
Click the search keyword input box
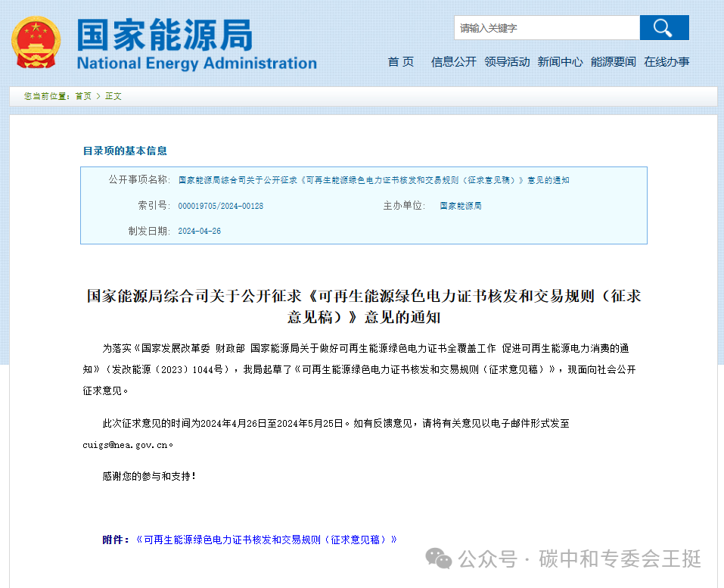tap(546, 27)
